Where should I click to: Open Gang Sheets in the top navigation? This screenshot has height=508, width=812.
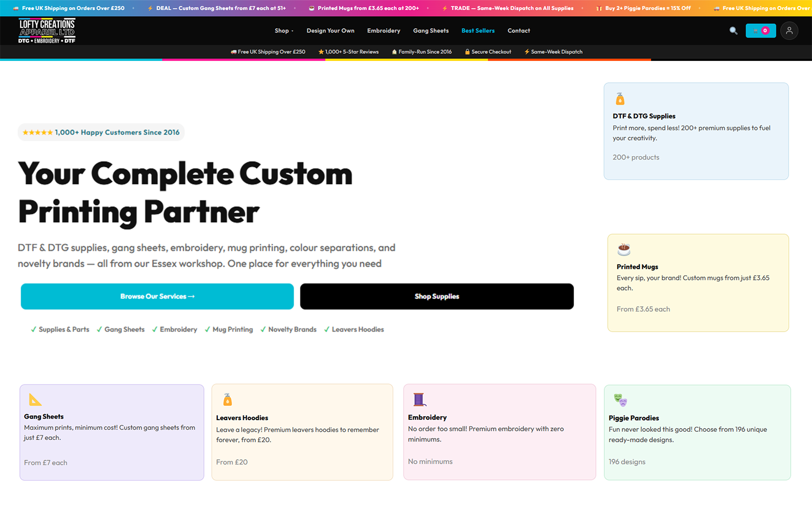point(431,30)
